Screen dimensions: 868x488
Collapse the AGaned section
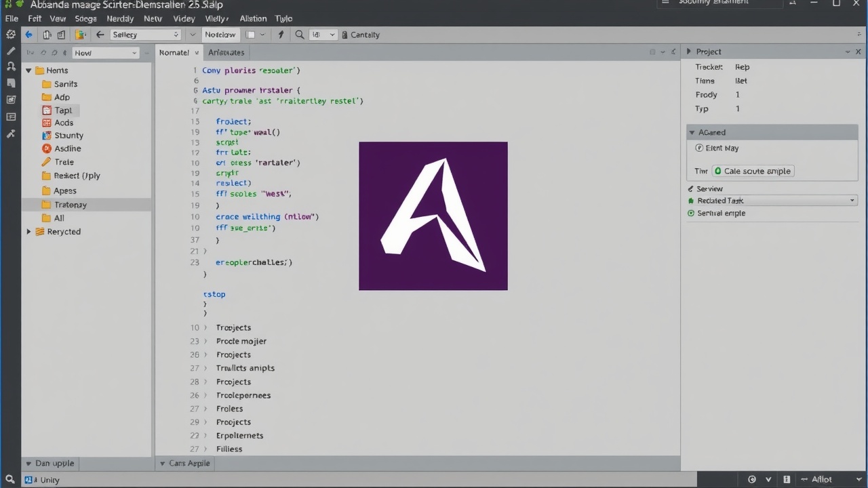(x=692, y=132)
